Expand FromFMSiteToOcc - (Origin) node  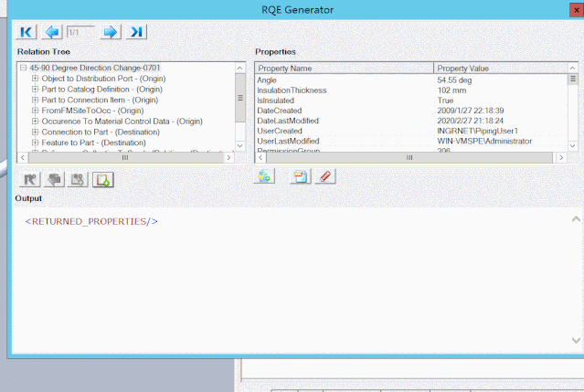tap(35, 111)
